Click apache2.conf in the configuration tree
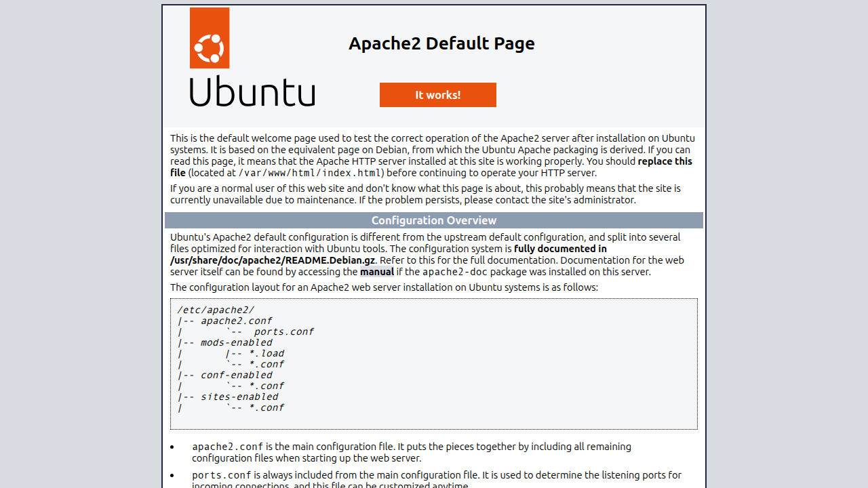 [x=237, y=321]
